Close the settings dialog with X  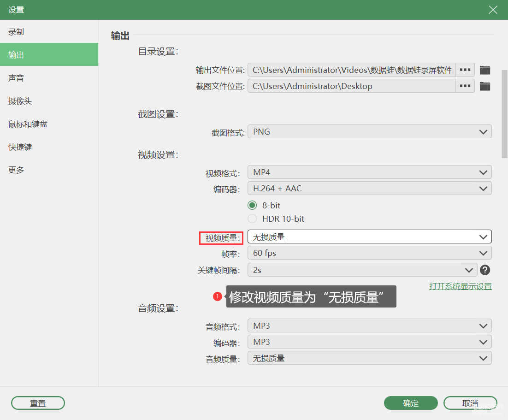[x=493, y=10]
